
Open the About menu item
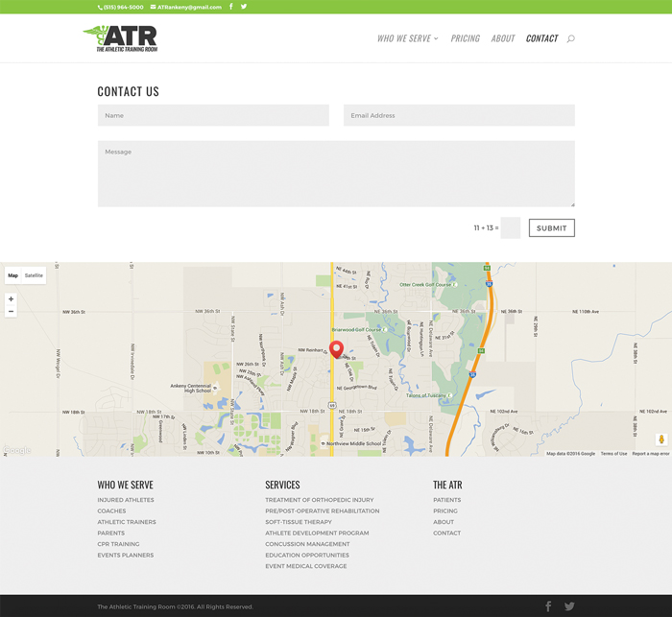click(x=503, y=38)
